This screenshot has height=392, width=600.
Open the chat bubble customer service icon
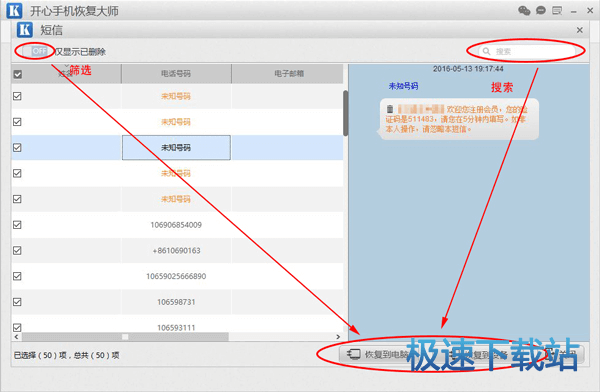(541, 11)
